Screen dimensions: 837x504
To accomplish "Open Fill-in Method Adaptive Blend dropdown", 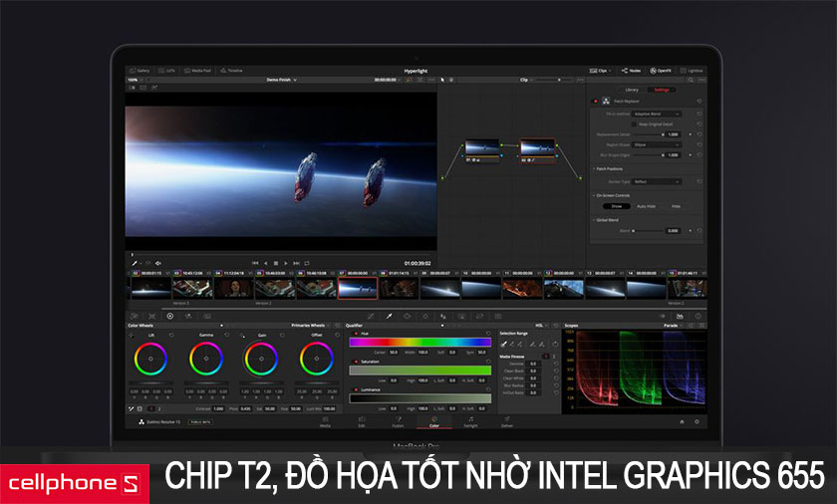I will click(x=657, y=114).
